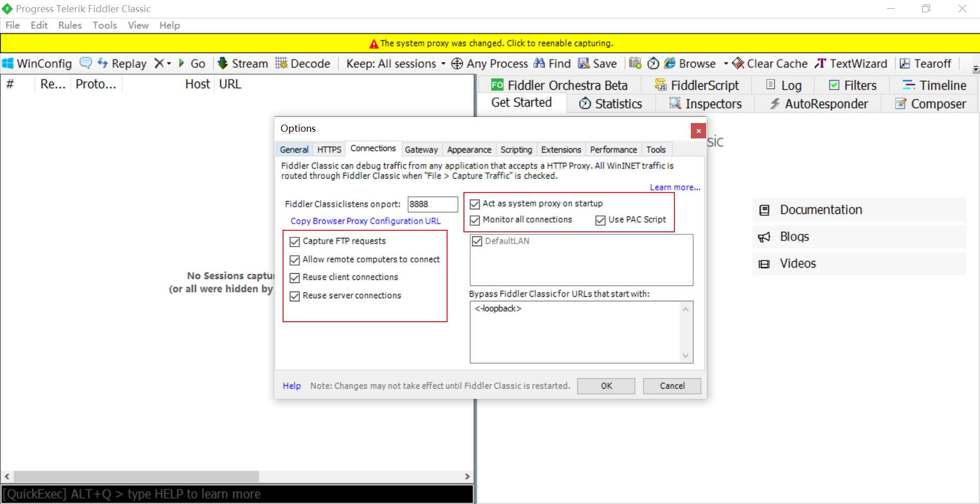980x504 pixels.
Task: Open the Tools menu
Action: pyautogui.click(x=105, y=25)
